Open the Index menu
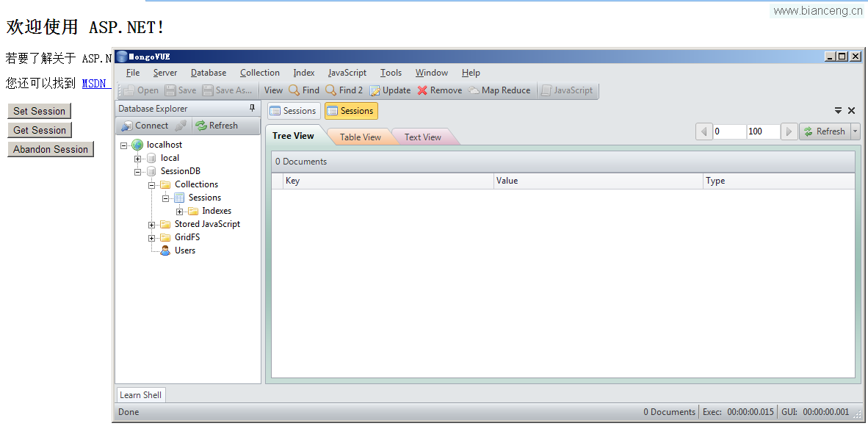This screenshot has width=868, height=426. (304, 73)
